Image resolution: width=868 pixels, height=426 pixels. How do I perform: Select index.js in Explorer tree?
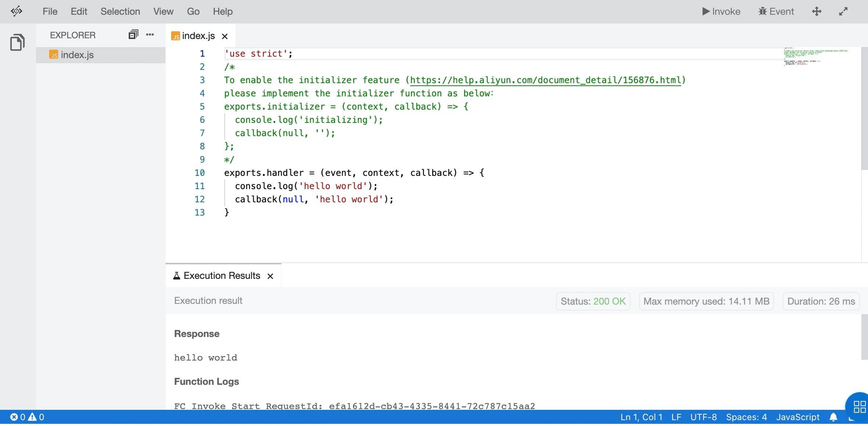coord(77,55)
